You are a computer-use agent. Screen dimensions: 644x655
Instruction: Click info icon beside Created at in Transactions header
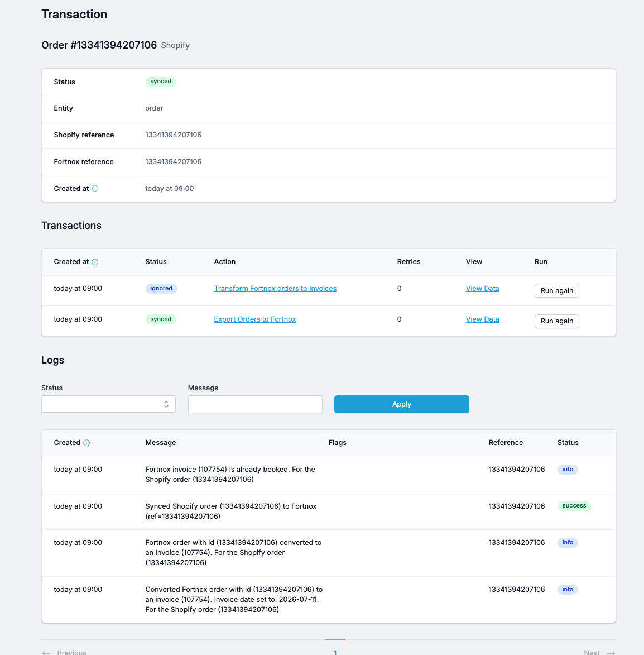point(95,262)
